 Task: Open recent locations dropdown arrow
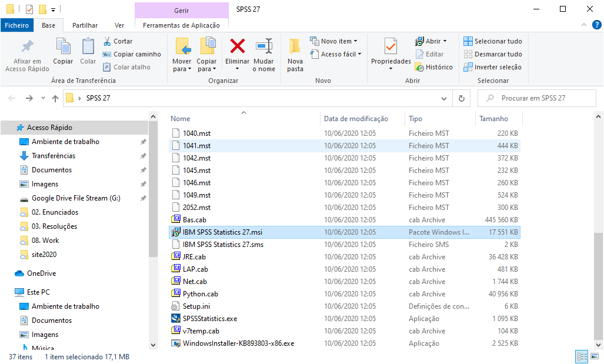tap(43, 98)
